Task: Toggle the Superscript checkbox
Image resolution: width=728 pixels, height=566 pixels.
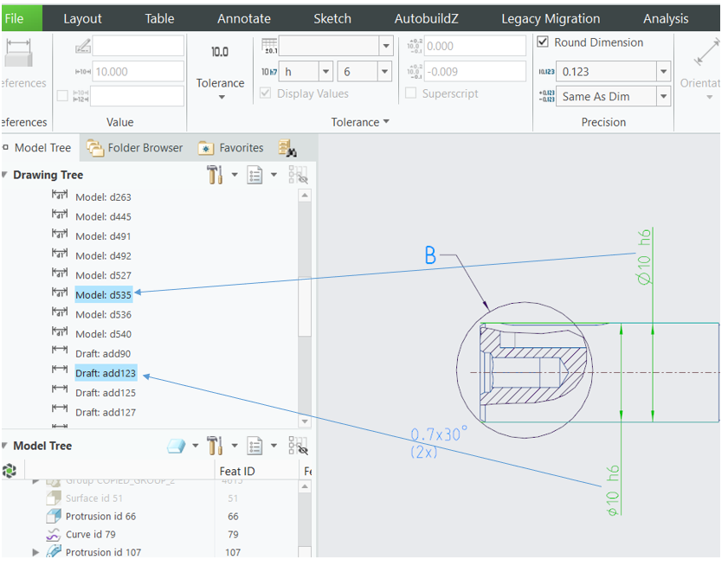Action: pos(411,93)
